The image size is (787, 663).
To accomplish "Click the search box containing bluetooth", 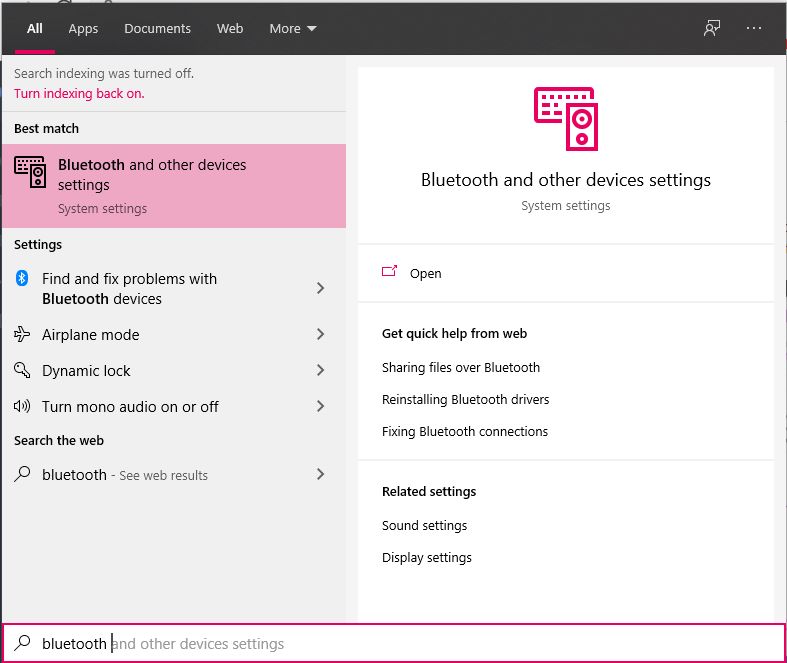I will 394,643.
